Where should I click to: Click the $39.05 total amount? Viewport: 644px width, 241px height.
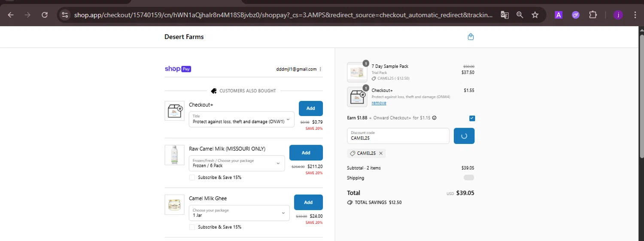(465, 193)
